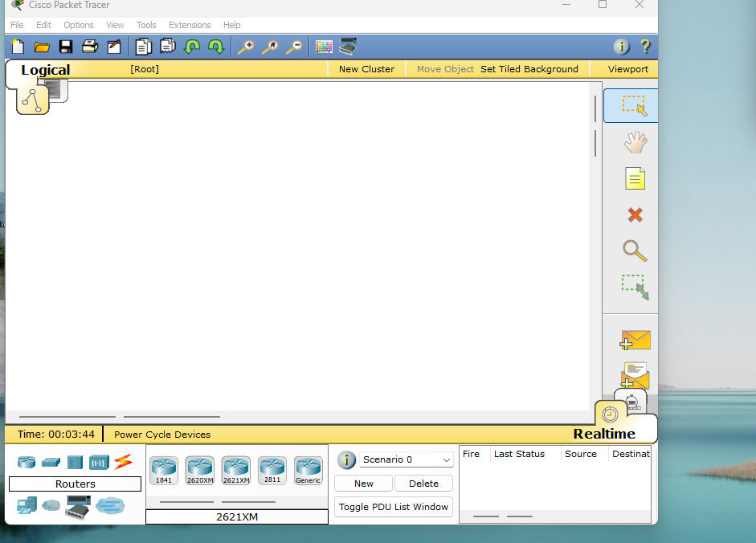This screenshot has height=543, width=756.
Task: Select the WAN Emulation cloud icon
Action: (51, 505)
